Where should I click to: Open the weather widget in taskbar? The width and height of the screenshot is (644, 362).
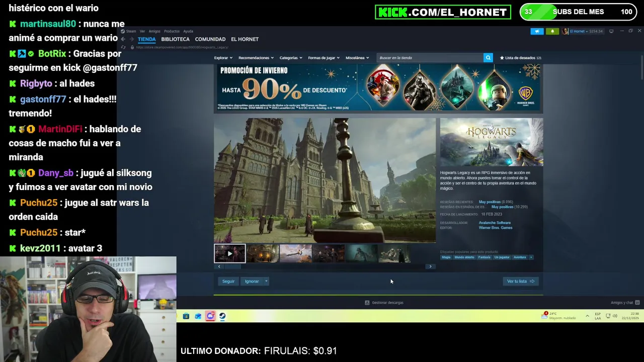559,316
